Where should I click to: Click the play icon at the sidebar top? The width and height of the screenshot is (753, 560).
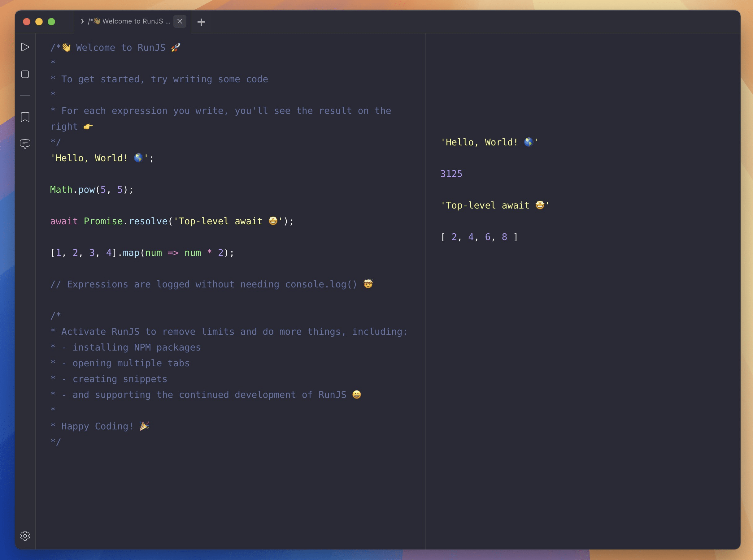click(25, 47)
